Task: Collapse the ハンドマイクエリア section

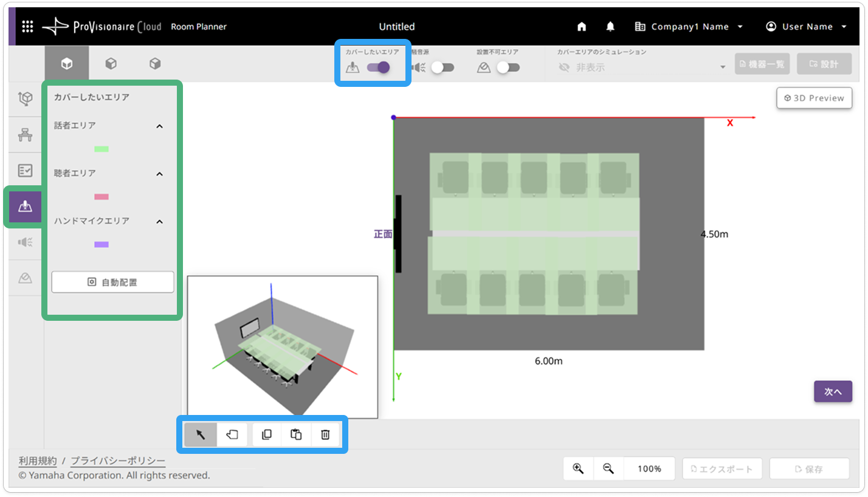Action: [x=160, y=222]
